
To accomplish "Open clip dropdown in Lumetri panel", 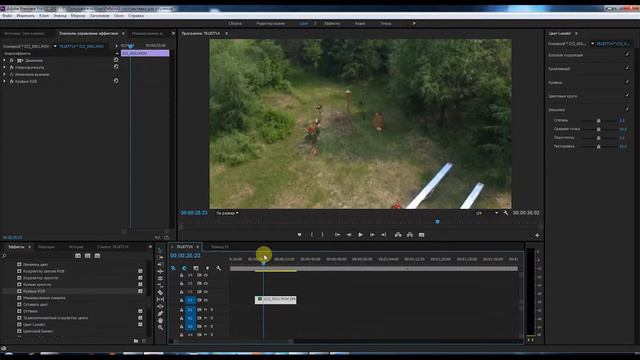I will click(592, 44).
